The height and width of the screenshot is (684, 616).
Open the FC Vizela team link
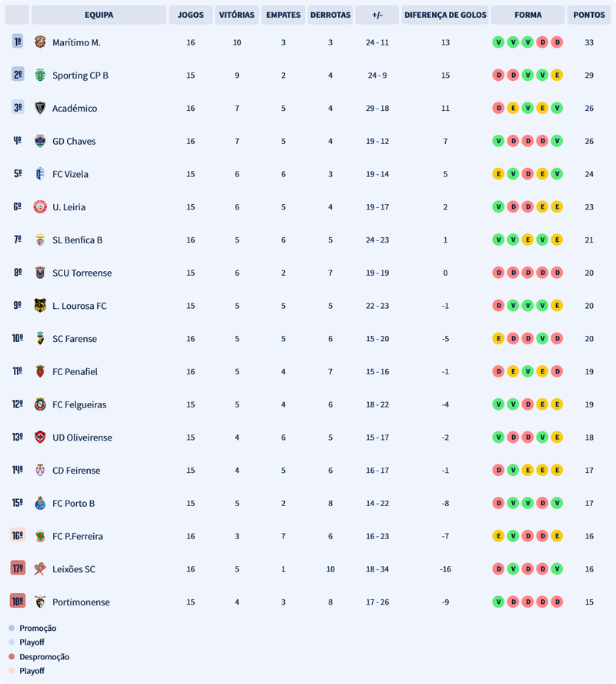(70, 174)
